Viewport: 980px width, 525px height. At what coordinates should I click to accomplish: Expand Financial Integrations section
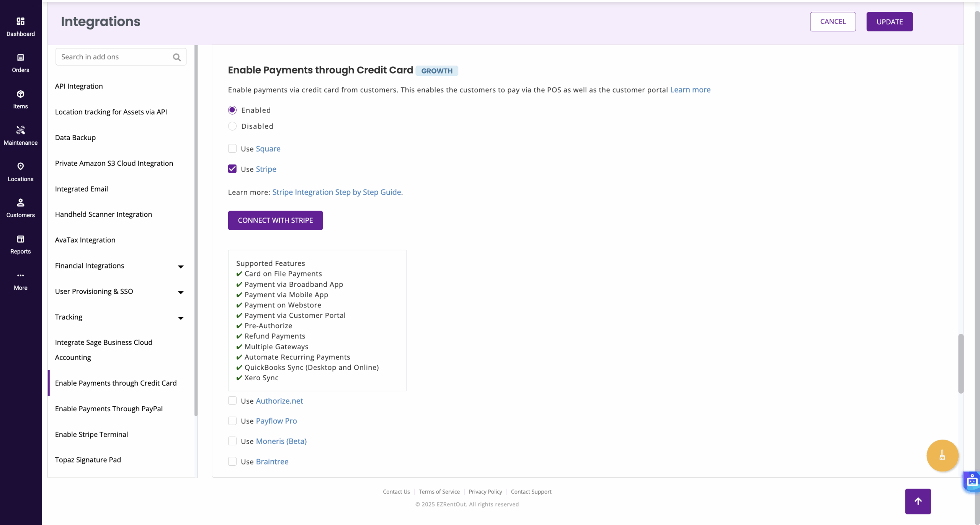pos(181,267)
